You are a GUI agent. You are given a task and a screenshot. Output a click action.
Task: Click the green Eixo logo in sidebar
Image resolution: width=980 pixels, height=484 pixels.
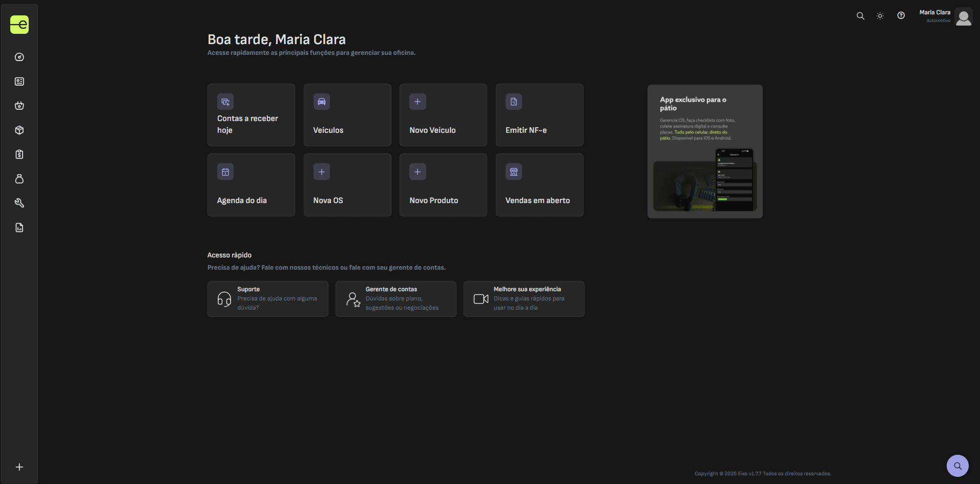19,25
